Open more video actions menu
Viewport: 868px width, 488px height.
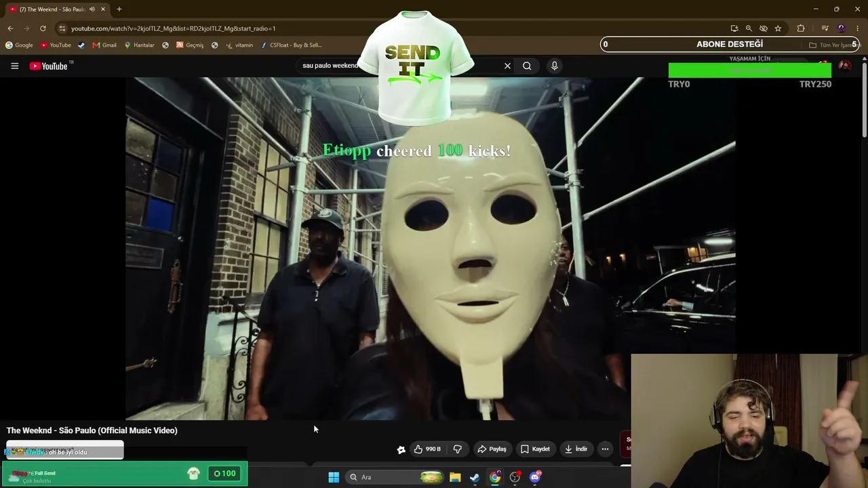[x=605, y=449]
